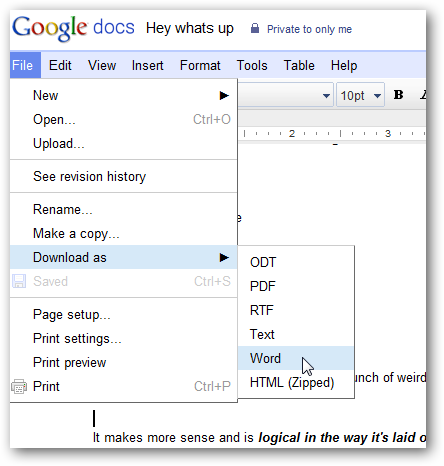The image size is (444, 466).
Task: Click the document title Hey whats up
Action: click(190, 28)
